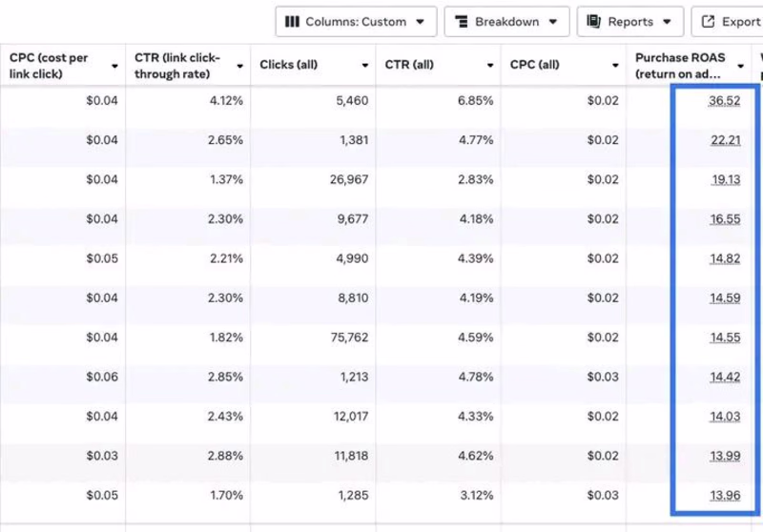This screenshot has width=763, height=532.
Task: Open CTR (all) column menu arrow
Action: click(490, 66)
